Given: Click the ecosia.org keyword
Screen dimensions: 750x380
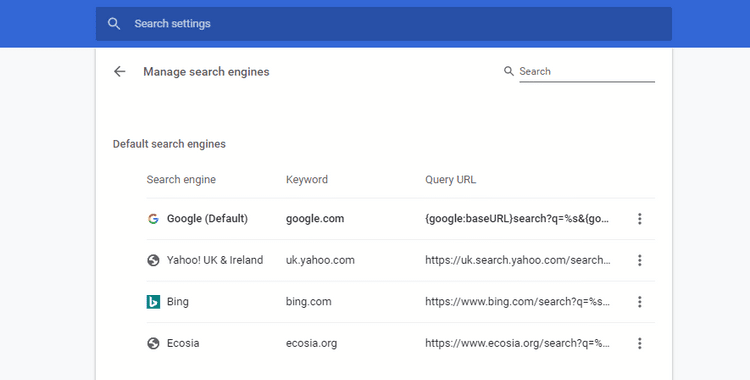Looking at the screenshot, I should [311, 344].
